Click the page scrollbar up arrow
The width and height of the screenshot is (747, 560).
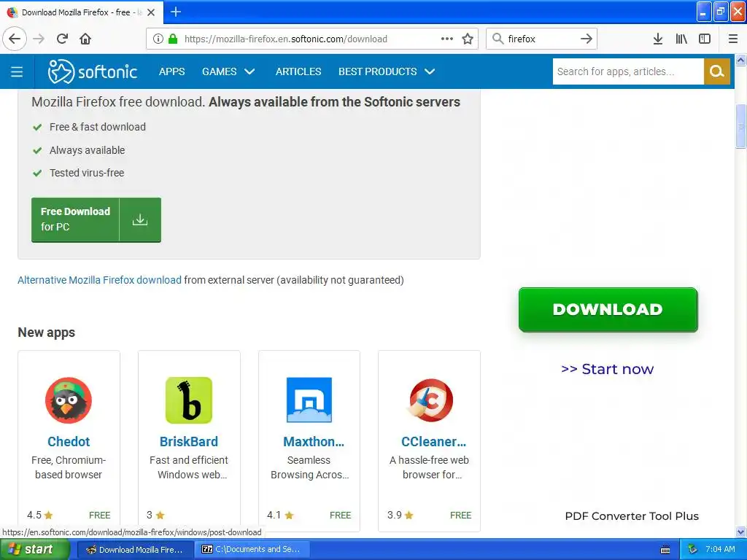741,60
